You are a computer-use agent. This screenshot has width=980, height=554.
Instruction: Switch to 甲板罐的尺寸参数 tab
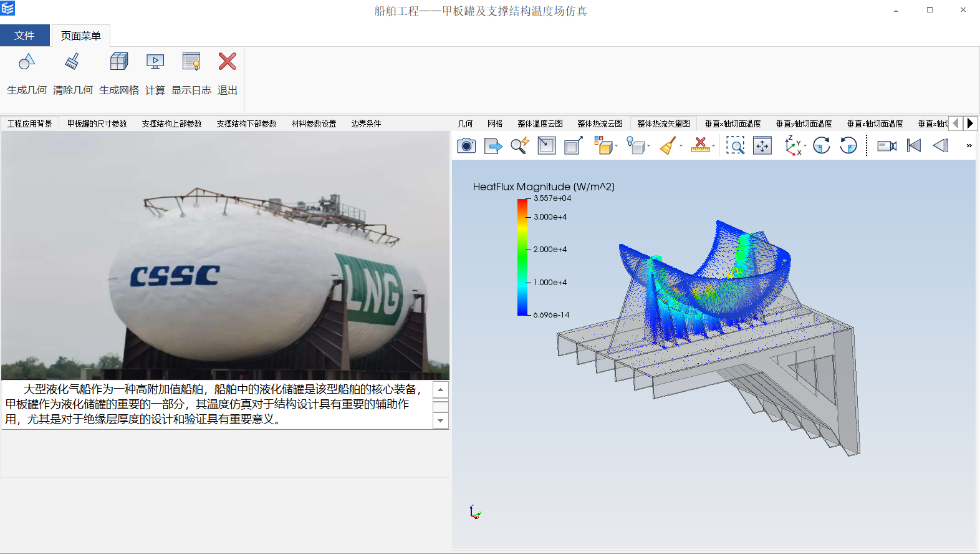tap(97, 124)
